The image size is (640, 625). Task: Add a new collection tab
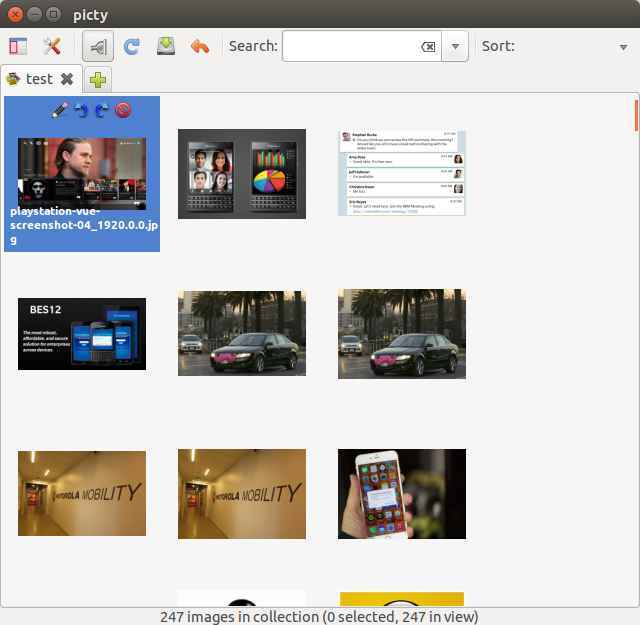(98, 80)
